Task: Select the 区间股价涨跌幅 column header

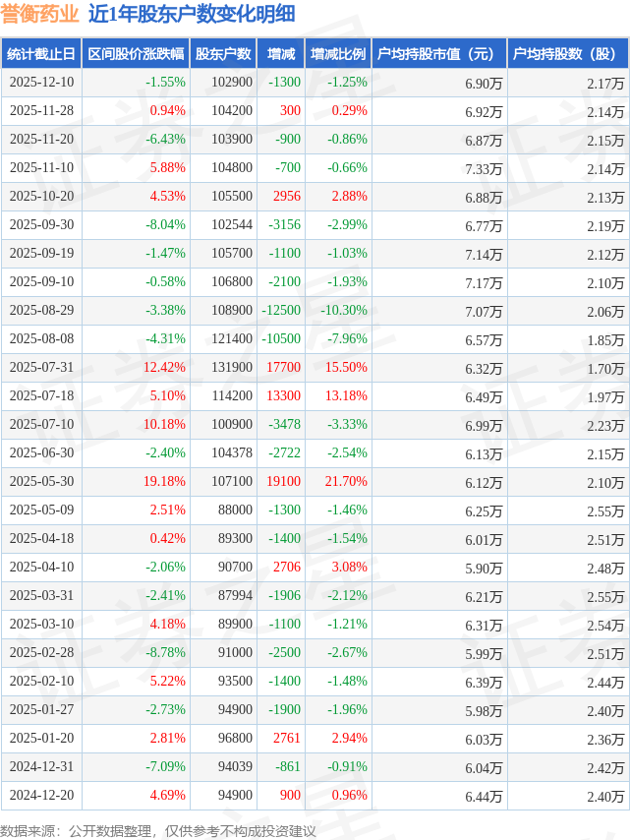Action: pyautogui.click(x=135, y=54)
